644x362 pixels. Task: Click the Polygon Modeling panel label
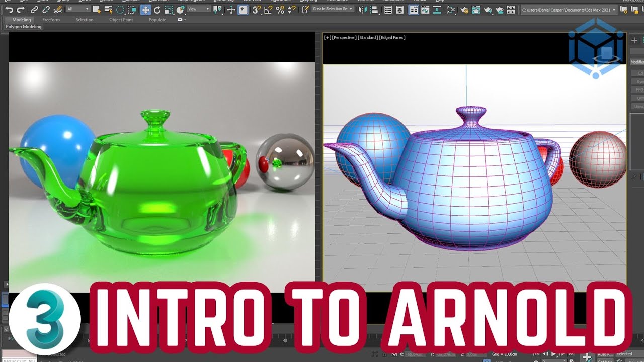(23, 27)
